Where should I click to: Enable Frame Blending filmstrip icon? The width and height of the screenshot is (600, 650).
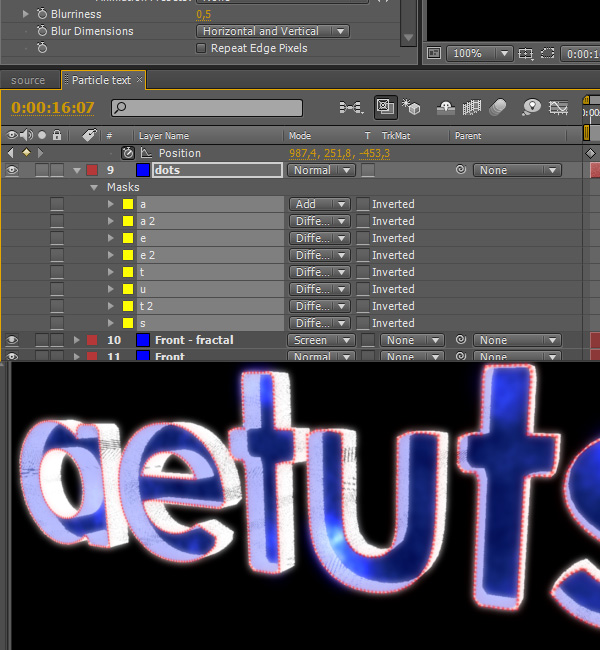click(472, 108)
